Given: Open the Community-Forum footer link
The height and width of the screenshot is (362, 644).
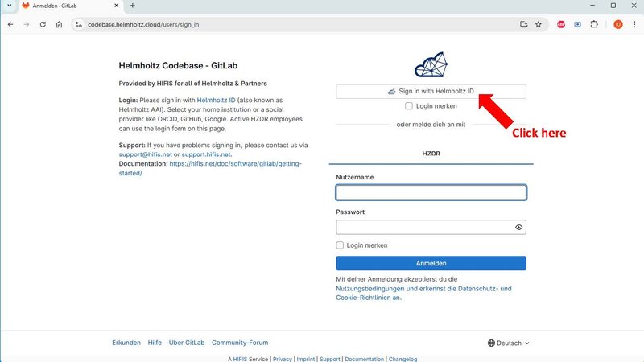Looking at the screenshot, I should (x=240, y=343).
